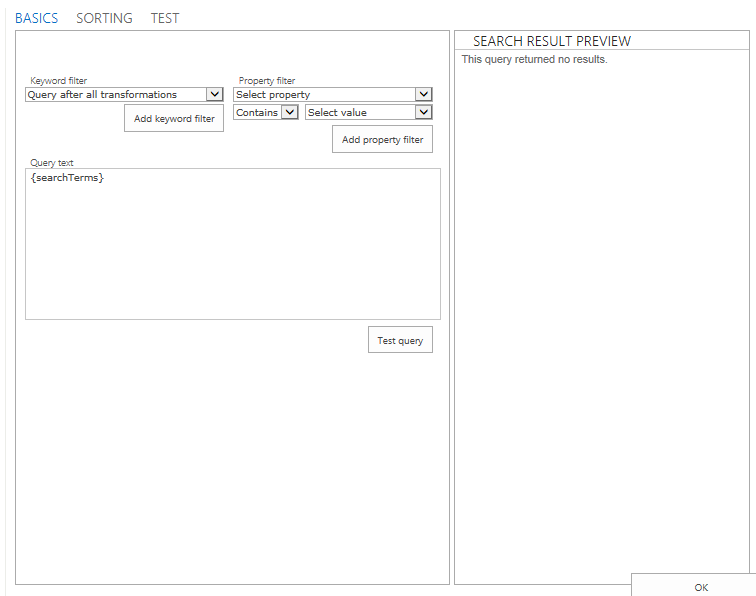
Task: Click inside the Query text box
Action: [x=233, y=244]
